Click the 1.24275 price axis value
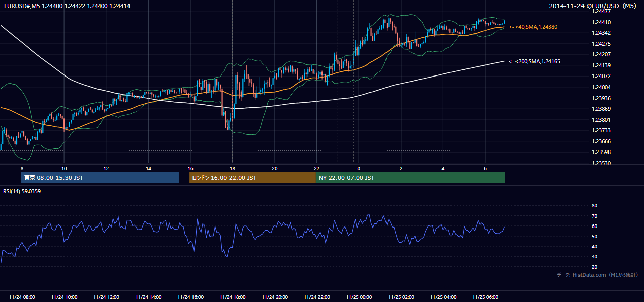This screenshot has height=302, width=644. coord(602,44)
